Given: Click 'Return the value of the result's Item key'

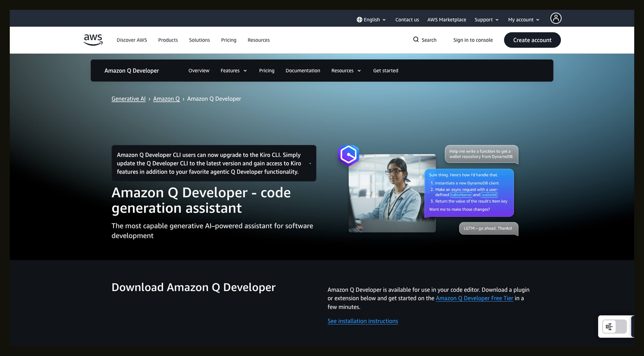Looking at the screenshot, I should pos(471,201).
